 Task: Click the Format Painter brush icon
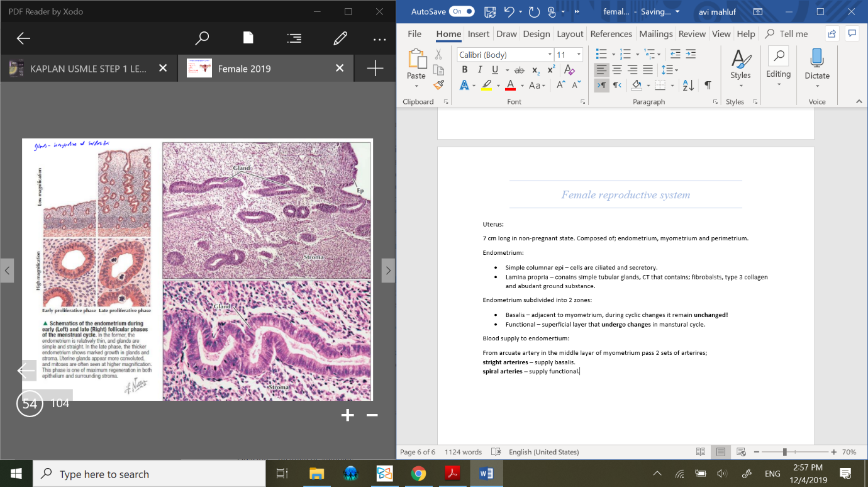click(438, 84)
